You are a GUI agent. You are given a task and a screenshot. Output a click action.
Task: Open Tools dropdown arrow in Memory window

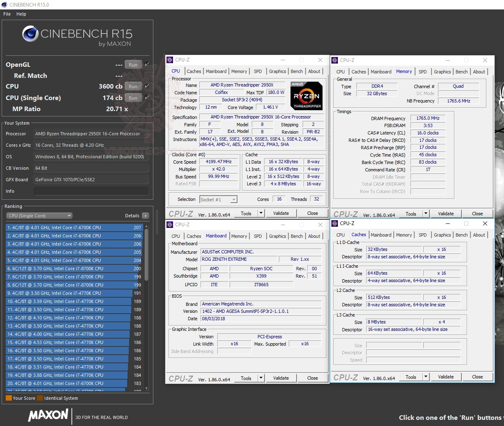tap(426, 214)
